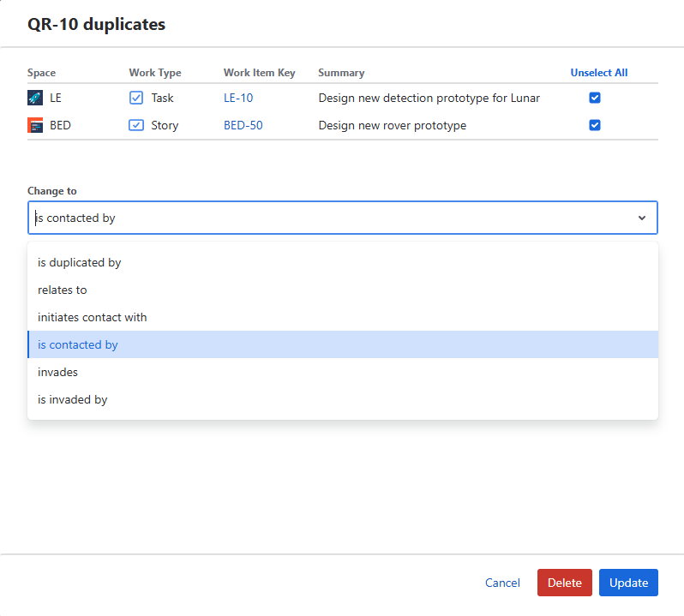Choose 'is invaded by' option
The width and height of the screenshot is (684, 616).
point(343,399)
